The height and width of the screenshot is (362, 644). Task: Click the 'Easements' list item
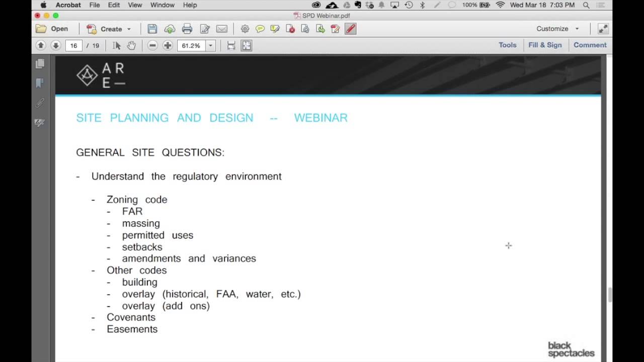(x=132, y=329)
